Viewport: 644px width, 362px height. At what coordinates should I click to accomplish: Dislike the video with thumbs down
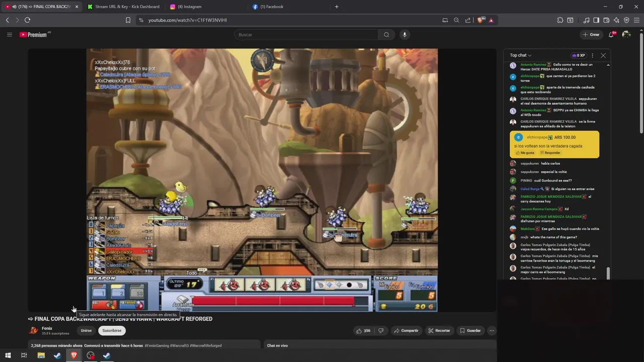pos(381,330)
